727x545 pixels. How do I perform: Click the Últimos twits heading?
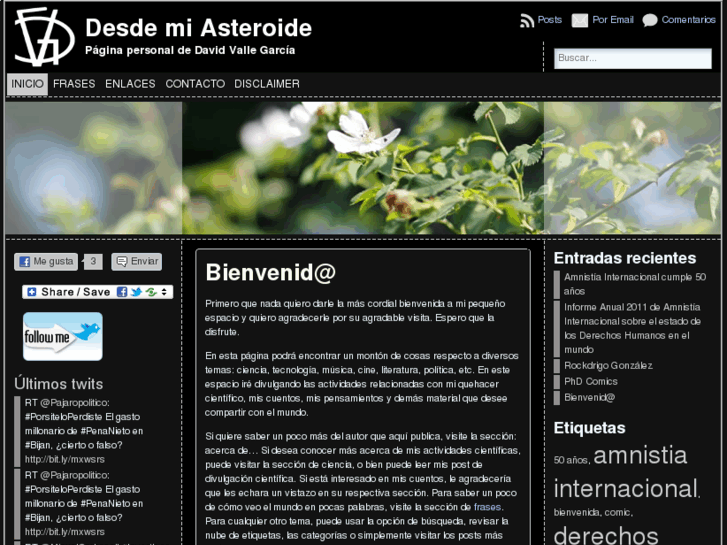pos(59,384)
